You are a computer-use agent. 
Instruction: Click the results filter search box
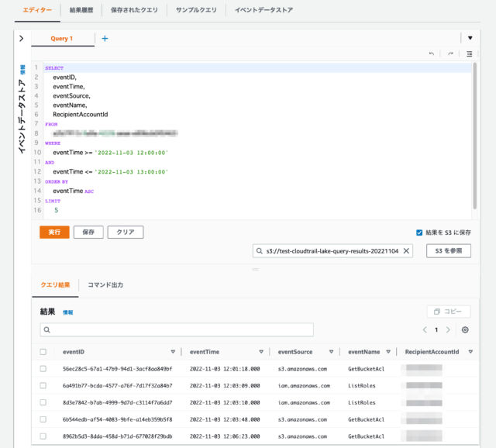(x=177, y=329)
